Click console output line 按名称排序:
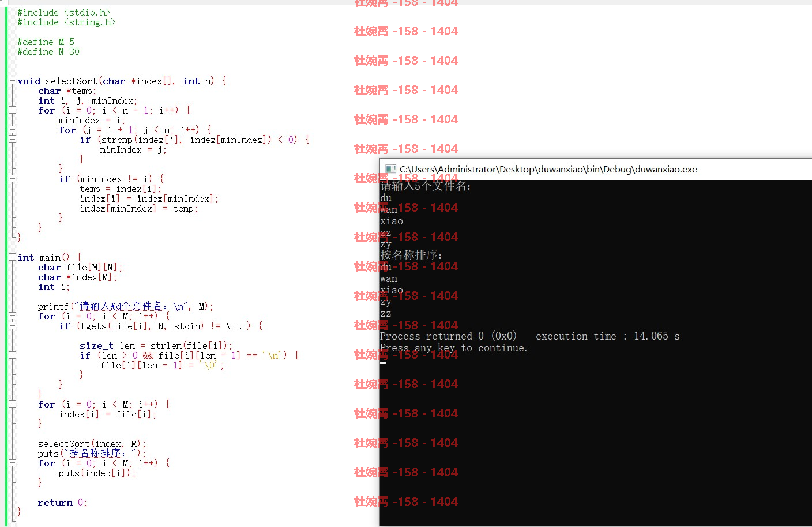 click(x=411, y=255)
